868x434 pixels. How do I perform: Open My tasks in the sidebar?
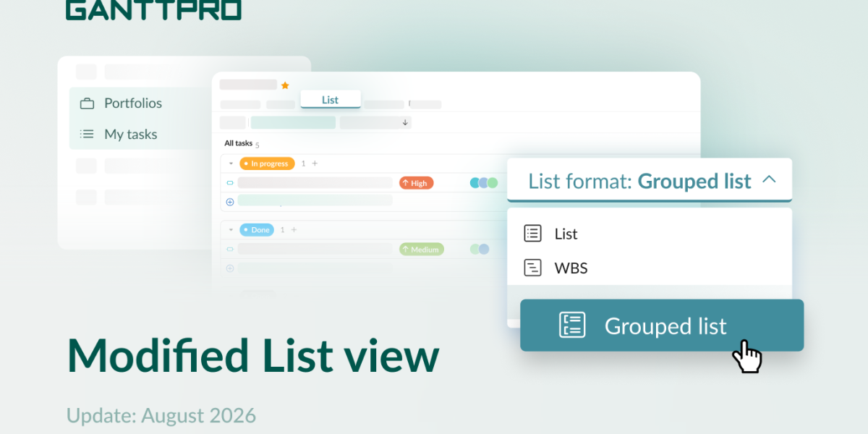click(x=131, y=134)
